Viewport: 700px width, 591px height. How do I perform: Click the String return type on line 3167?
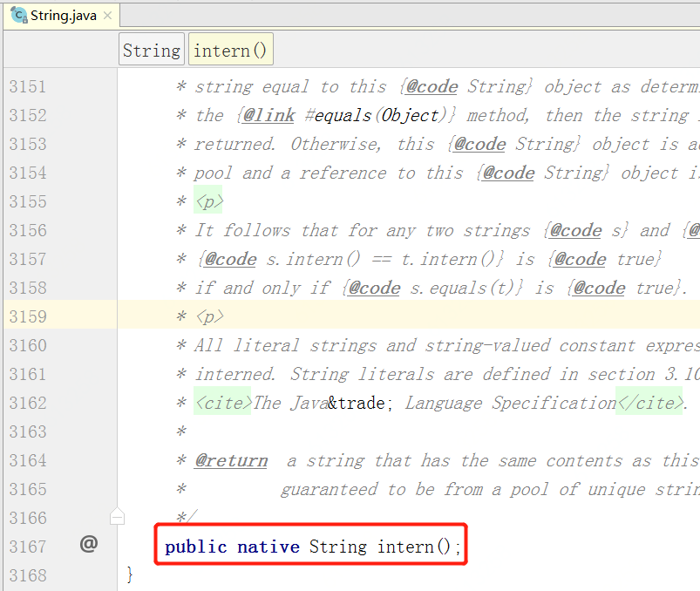coord(338,547)
